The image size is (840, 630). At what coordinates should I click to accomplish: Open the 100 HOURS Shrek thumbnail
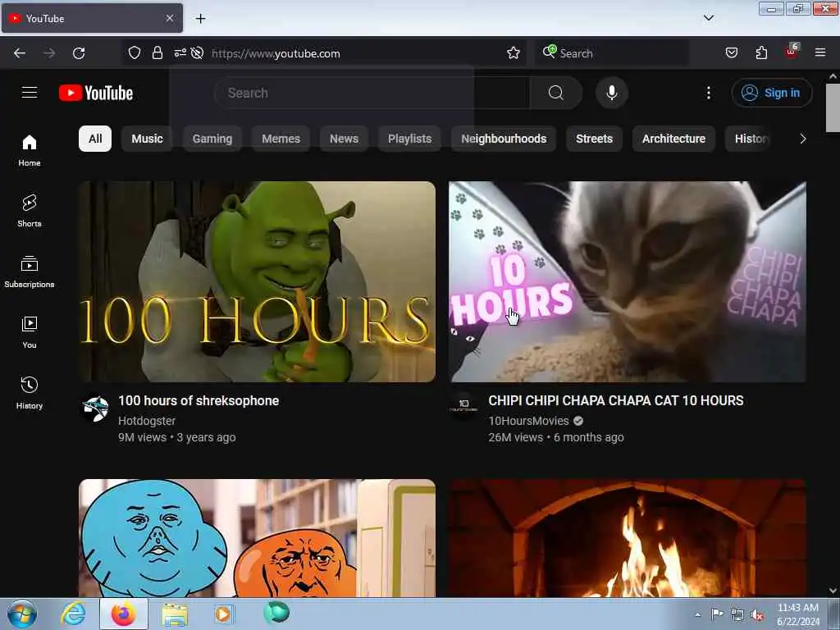[x=257, y=282]
